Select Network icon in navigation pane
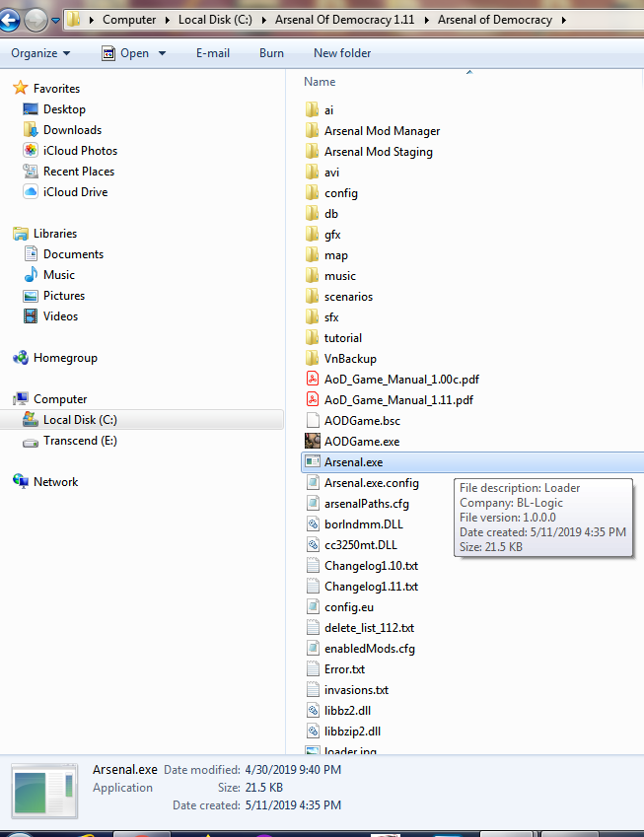 [21, 481]
